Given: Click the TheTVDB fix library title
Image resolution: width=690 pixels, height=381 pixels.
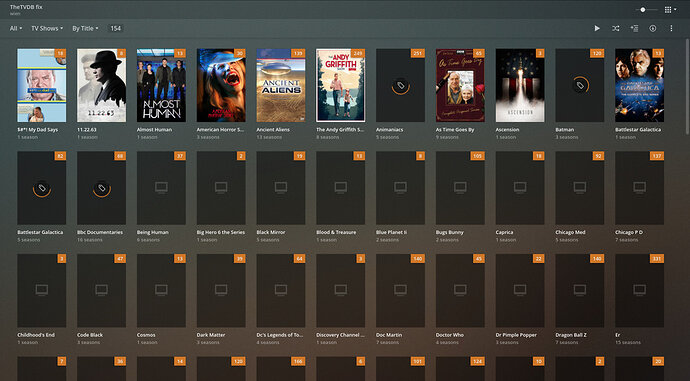Looking at the screenshot, I should click(x=26, y=7).
